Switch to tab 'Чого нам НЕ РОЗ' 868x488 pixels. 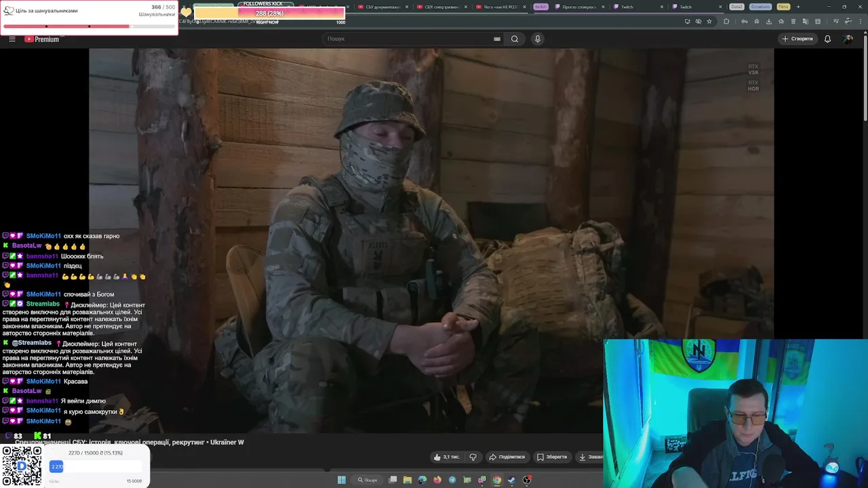coord(498,7)
